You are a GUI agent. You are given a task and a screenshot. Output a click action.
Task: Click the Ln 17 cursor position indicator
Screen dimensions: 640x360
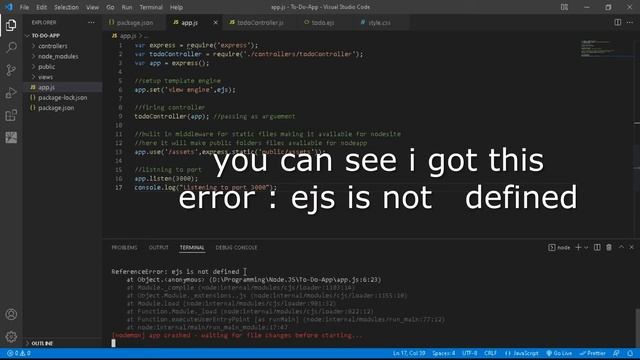tap(409, 353)
